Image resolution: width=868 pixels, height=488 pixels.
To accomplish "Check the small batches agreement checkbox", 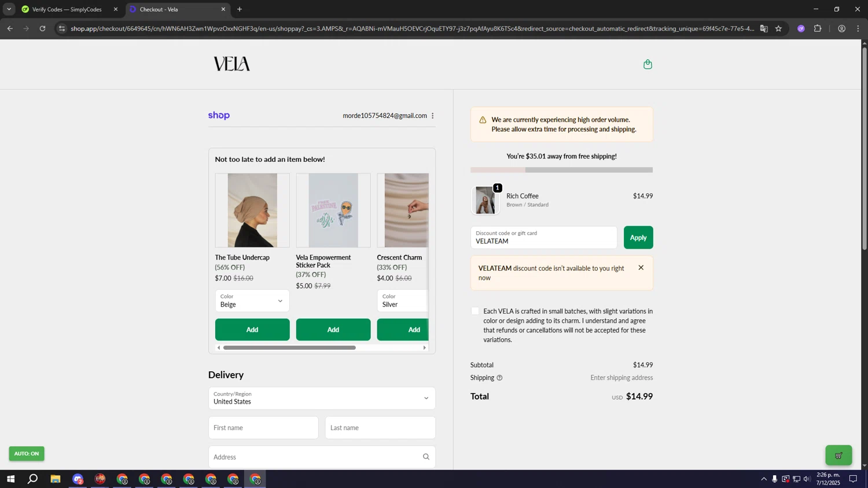I will pyautogui.click(x=475, y=311).
